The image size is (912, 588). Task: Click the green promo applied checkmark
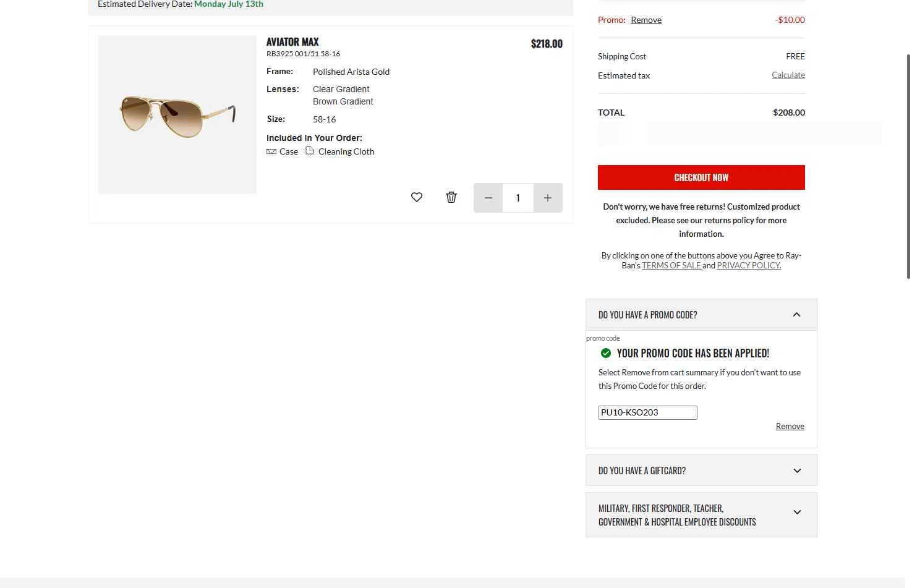pos(606,353)
